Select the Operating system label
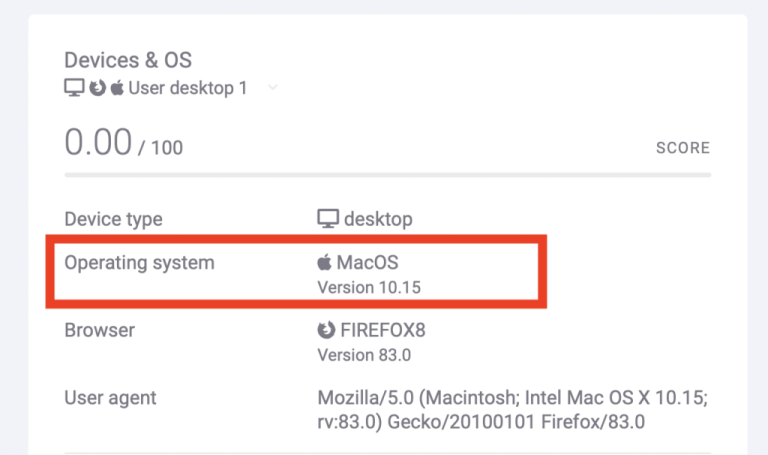Viewport: 768px width, 455px height. [139, 264]
